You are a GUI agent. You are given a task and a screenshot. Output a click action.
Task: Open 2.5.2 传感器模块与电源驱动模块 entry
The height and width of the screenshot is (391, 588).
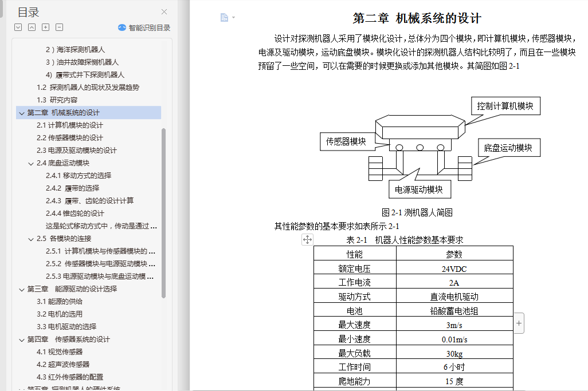(100, 264)
